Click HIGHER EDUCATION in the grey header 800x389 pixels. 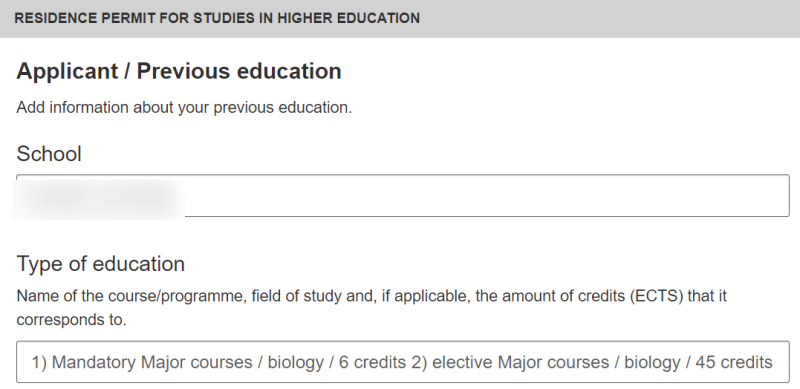[348, 18]
